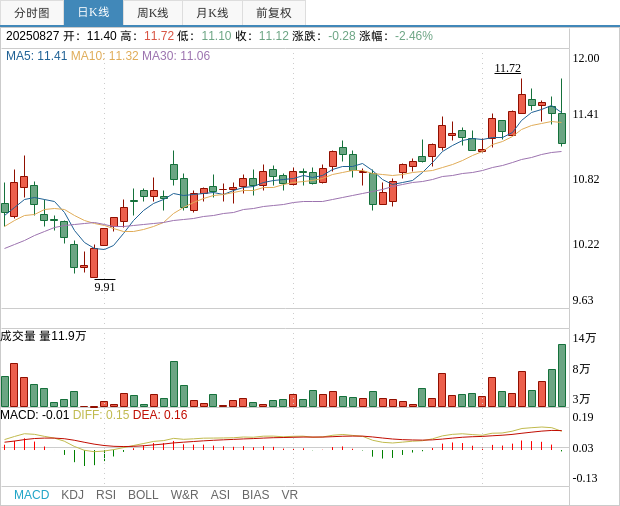Screen dimensions: 620x506
Task: Show the RSI indicator
Action: (106, 495)
